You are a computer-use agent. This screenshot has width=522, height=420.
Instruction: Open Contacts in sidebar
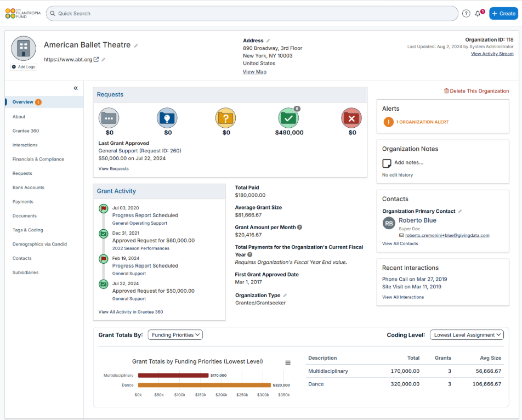pyautogui.click(x=22, y=258)
